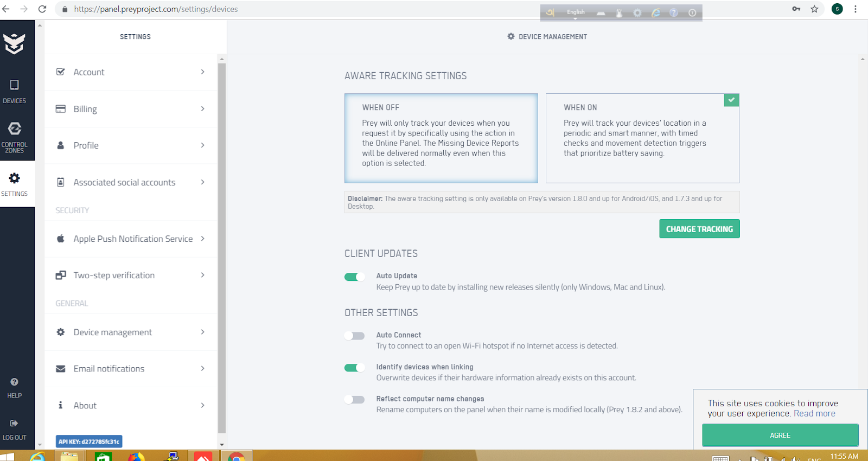Expand Two-step verification chevron
This screenshot has width=868, height=461.
click(202, 275)
